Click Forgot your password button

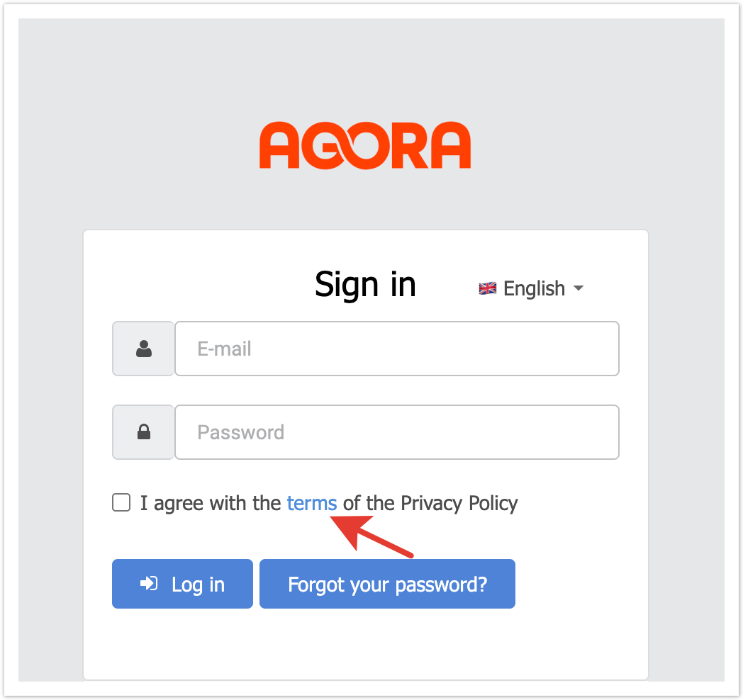[x=387, y=584]
